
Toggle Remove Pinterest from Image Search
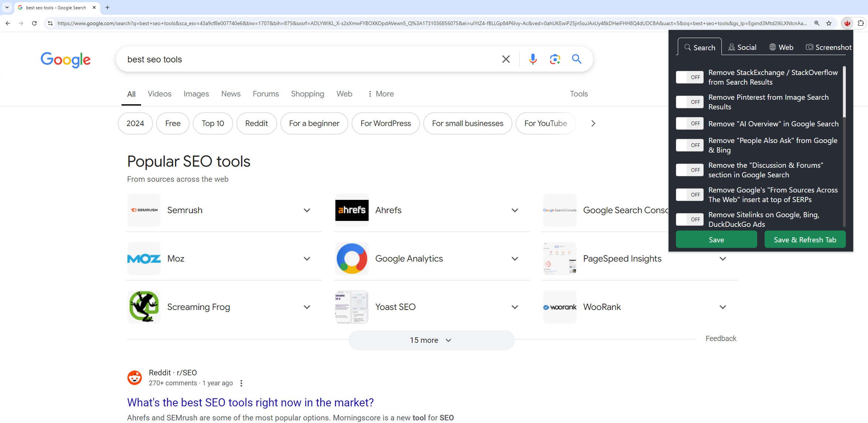coord(690,102)
